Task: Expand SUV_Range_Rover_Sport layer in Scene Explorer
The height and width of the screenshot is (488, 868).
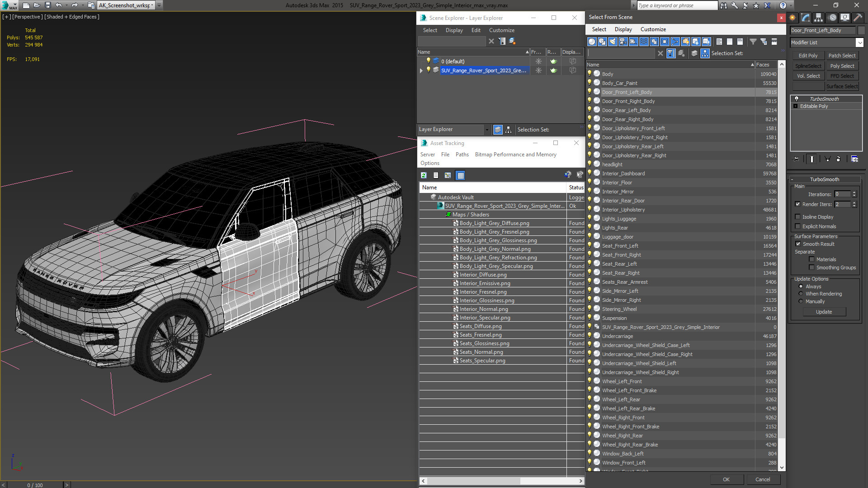Action: 421,70
